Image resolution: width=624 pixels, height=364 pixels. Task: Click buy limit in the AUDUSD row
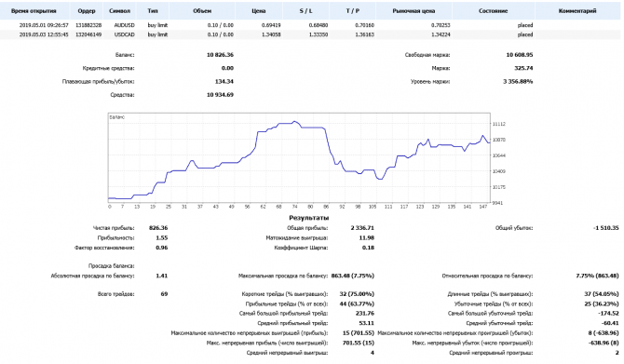pyautogui.click(x=157, y=25)
